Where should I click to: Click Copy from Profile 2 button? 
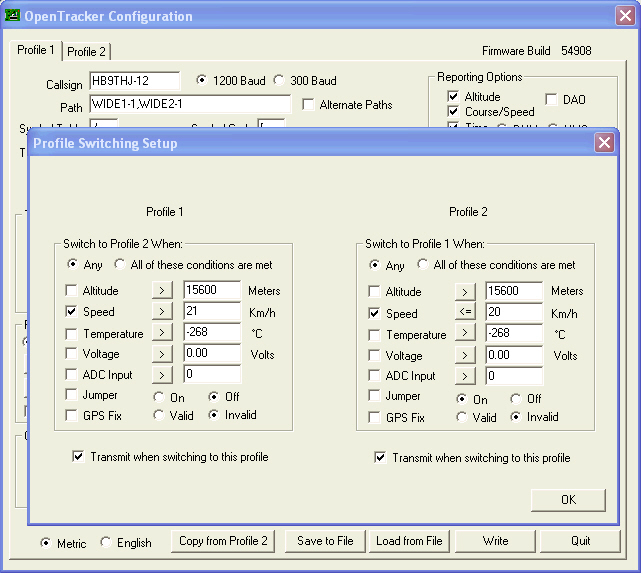click(223, 541)
